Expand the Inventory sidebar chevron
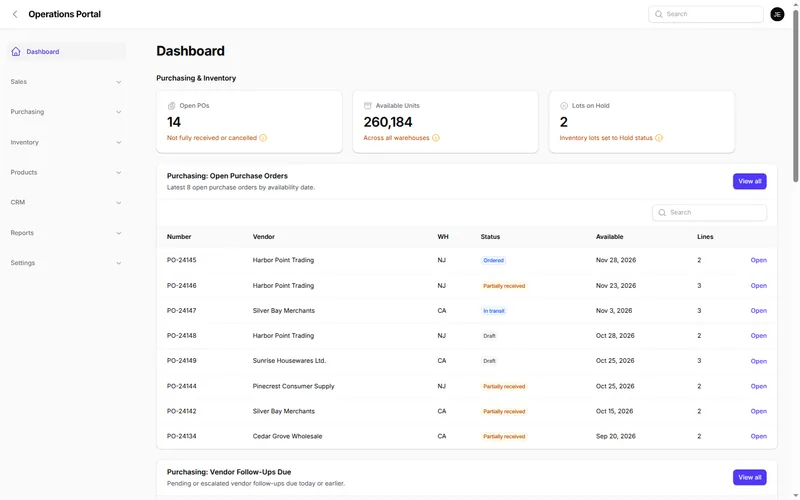Viewport: 800px width, 500px height. pos(118,142)
